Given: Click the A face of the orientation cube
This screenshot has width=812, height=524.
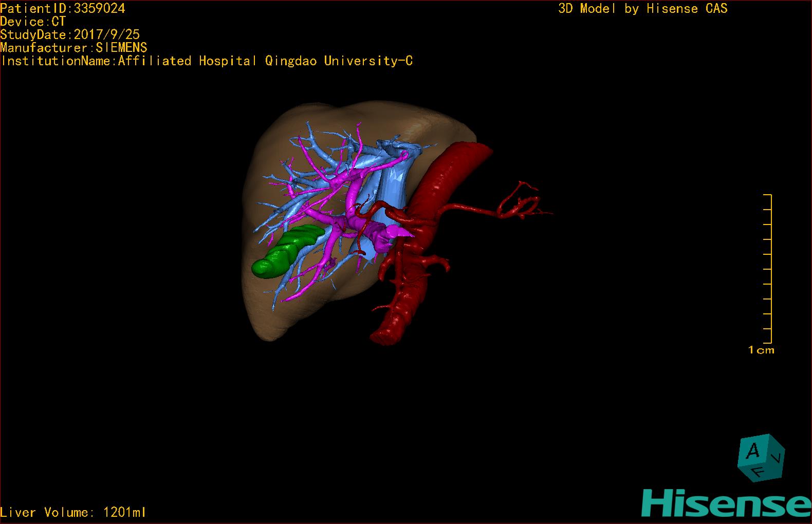Looking at the screenshot, I should point(753,452).
